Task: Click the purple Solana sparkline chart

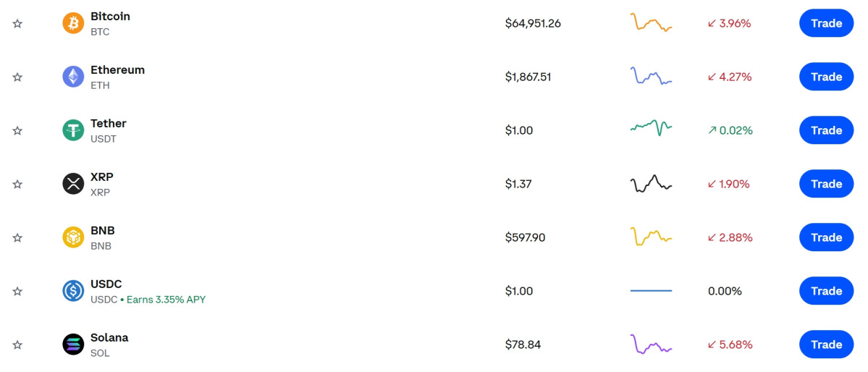Action: tap(651, 344)
